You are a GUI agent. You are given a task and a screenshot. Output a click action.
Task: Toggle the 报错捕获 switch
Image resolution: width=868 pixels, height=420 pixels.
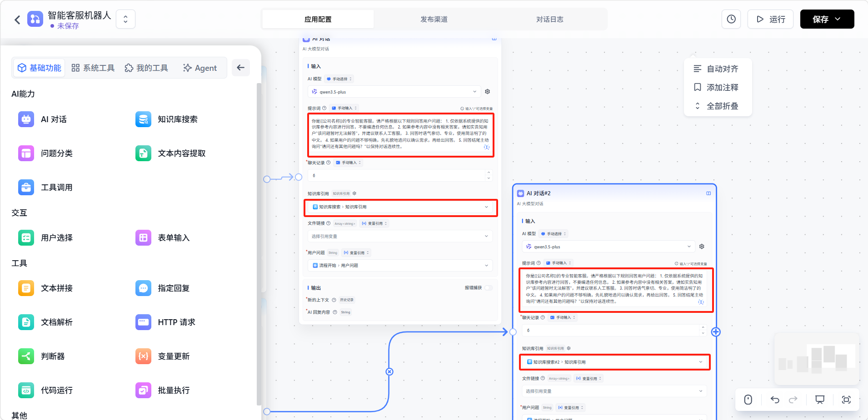pos(489,288)
